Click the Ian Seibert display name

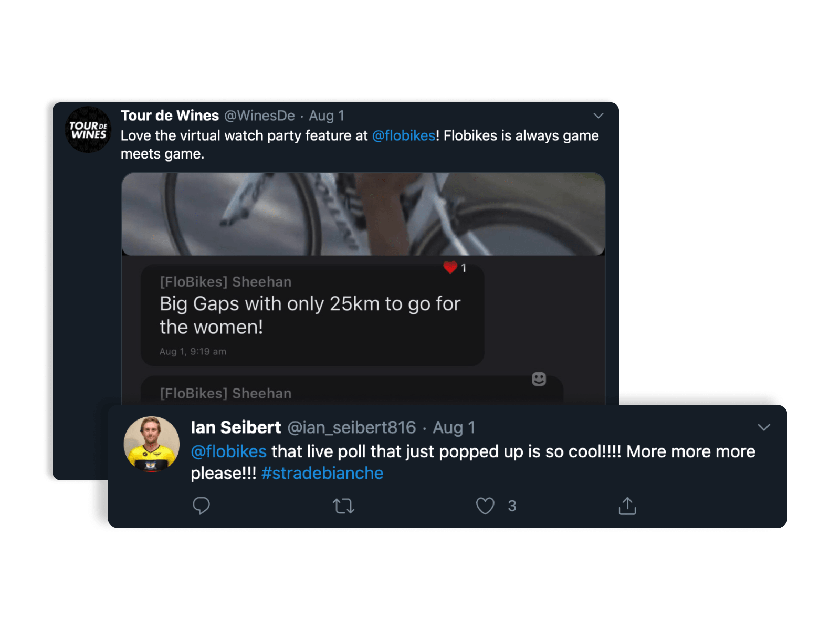click(x=236, y=427)
